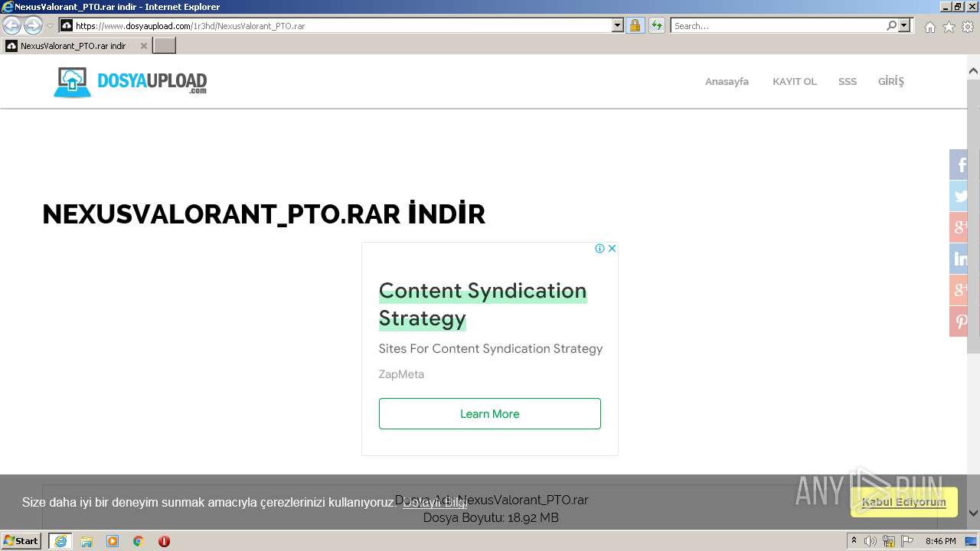Screen dimensions: 980x551
Task: Click the Facebook share icon
Action: point(959,165)
